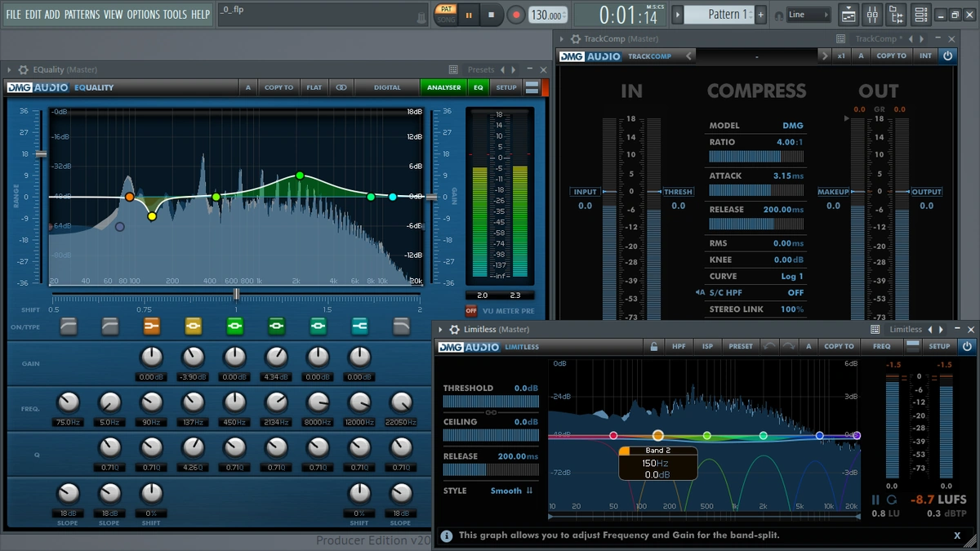This screenshot has width=980, height=551.
Task: Open the VIEW menu
Action: point(114,15)
